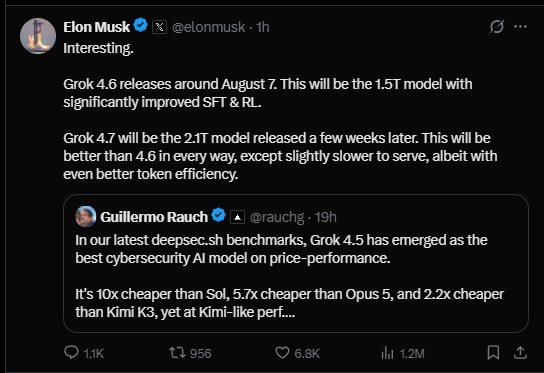Open the three-dot more options menu
This screenshot has height=373, width=544.
(520, 26)
